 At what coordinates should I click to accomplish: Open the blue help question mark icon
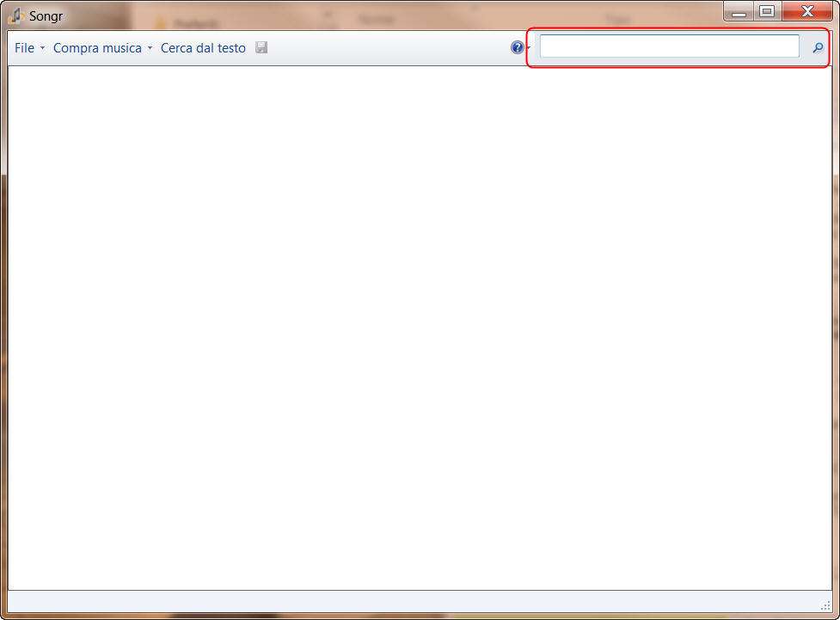tap(517, 47)
